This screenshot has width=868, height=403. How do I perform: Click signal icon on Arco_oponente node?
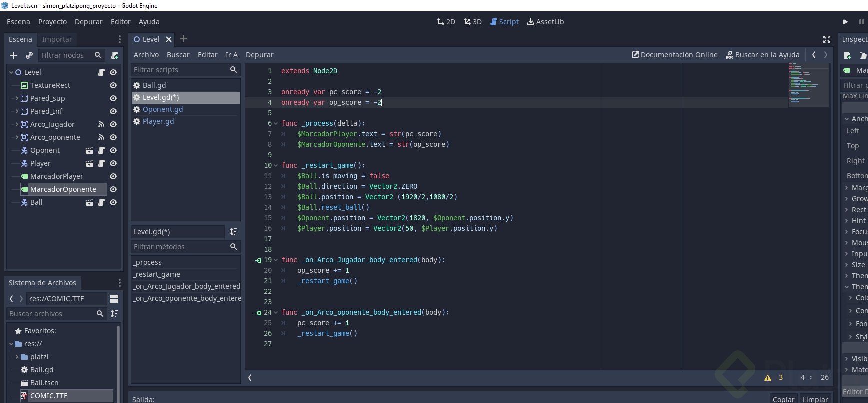101,137
